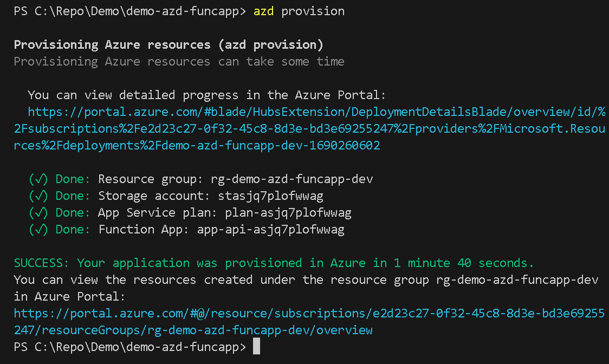The width and height of the screenshot is (609, 364).
Task: Select the bold 'Provisioning Azure resources (azd provision)' heading
Action: pyautogui.click(x=169, y=45)
